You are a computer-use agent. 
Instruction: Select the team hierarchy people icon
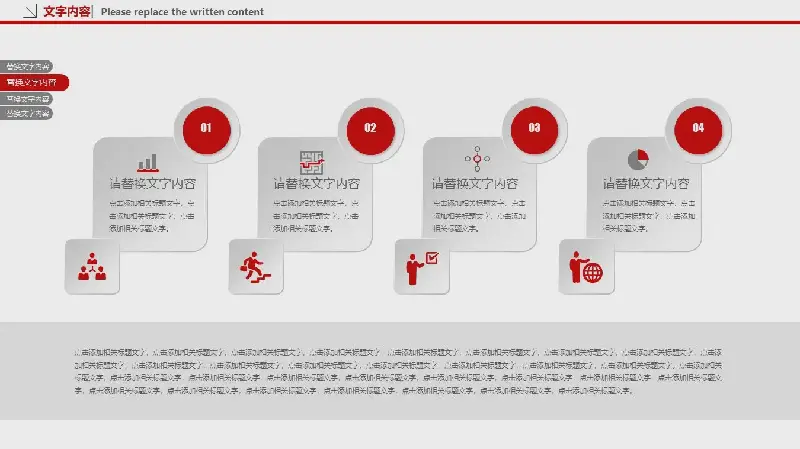[x=92, y=267]
